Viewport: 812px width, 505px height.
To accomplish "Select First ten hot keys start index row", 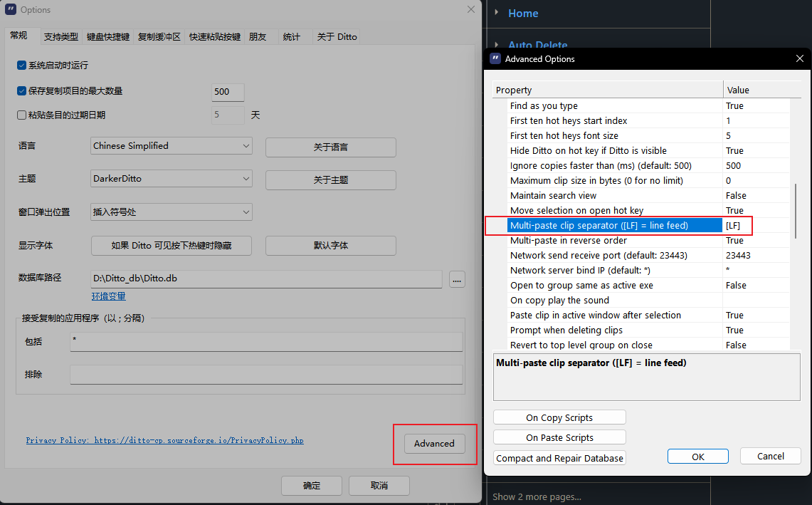I will 648,121.
